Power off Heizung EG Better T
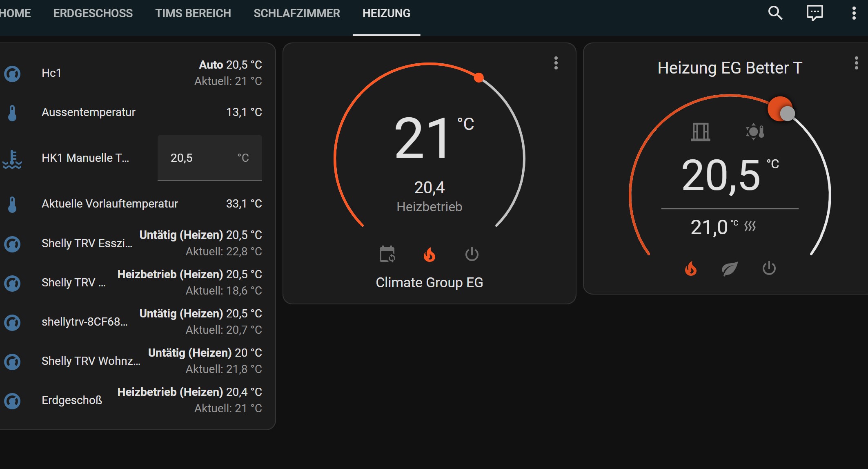Screen dimensions: 868x469 tap(769, 268)
